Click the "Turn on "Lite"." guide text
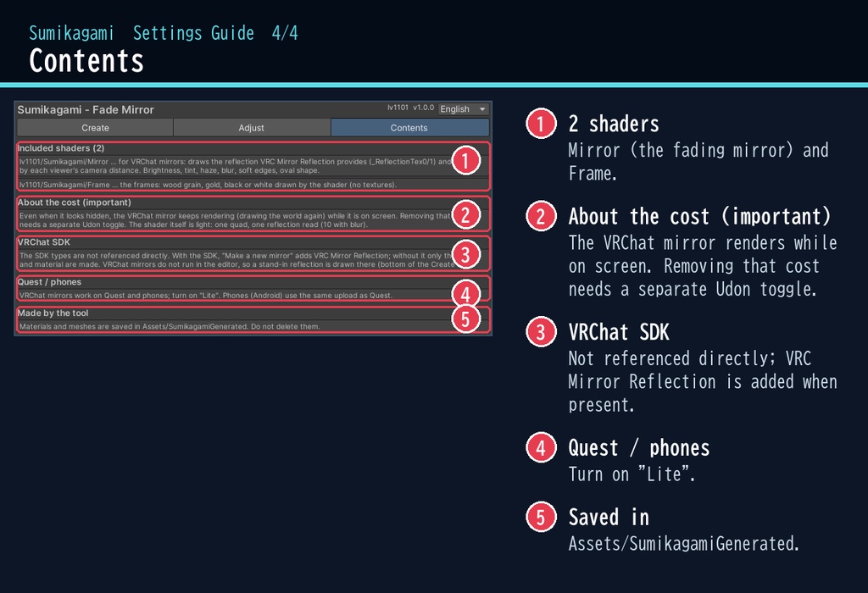The image size is (868, 593). tap(632, 474)
